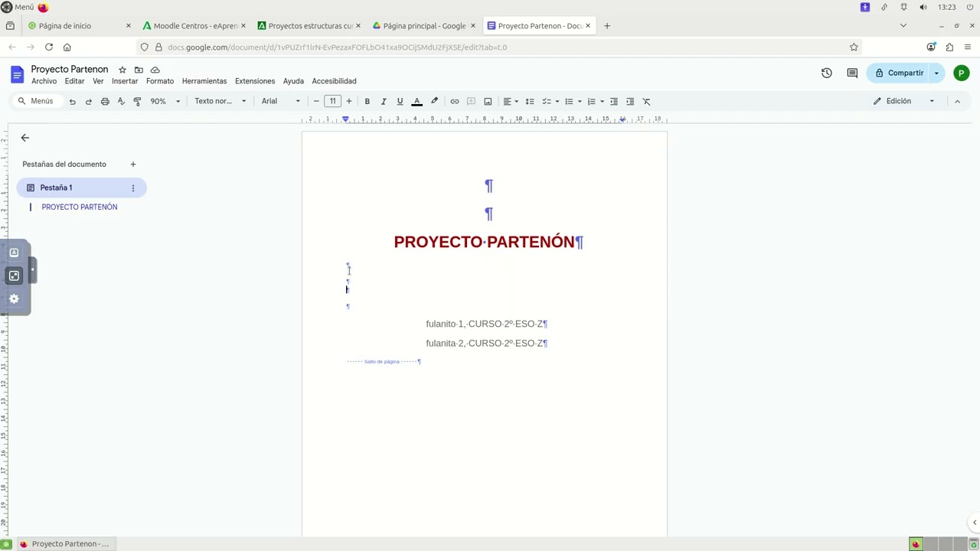
Task: Add a new document tab
Action: [x=132, y=164]
